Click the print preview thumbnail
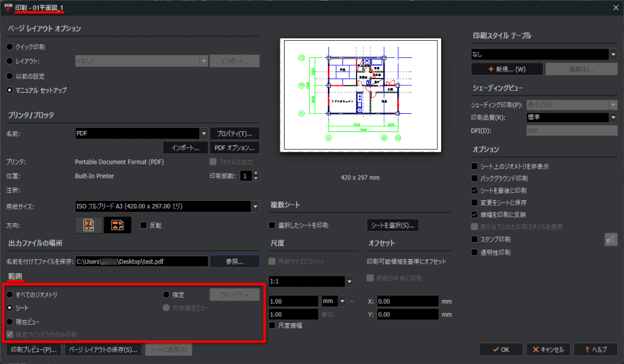Screen dimensions: 624x364 [x=361, y=95]
